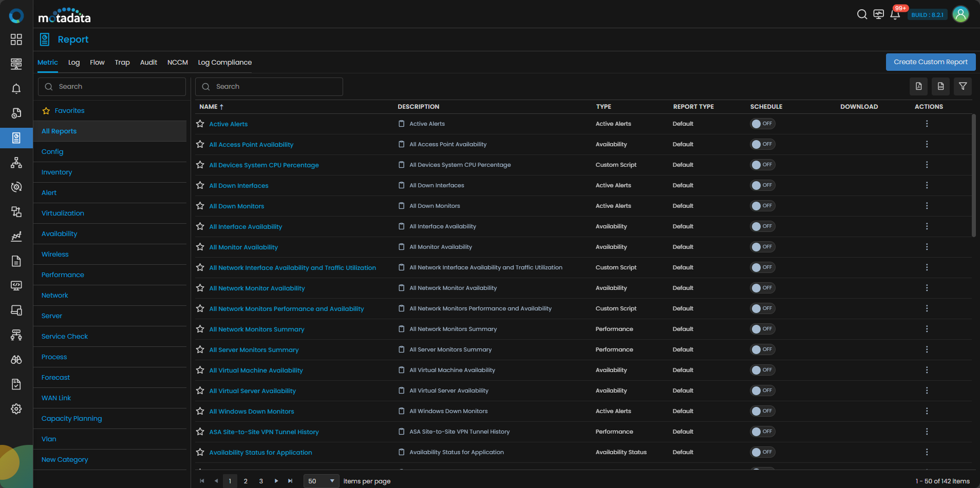
Task: Toggle schedule for All Down Monitors
Action: [762, 206]
